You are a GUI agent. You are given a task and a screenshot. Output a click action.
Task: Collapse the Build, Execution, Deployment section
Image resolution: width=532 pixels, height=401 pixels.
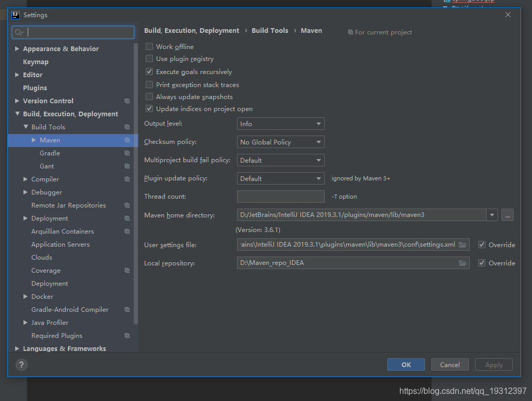[x=17, y=114]
